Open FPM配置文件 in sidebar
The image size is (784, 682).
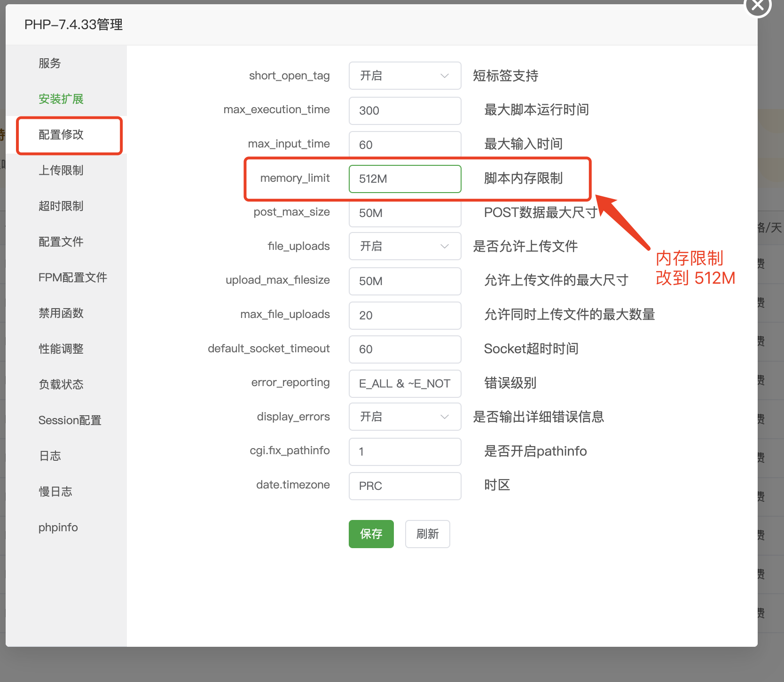(x=73, y=278)
